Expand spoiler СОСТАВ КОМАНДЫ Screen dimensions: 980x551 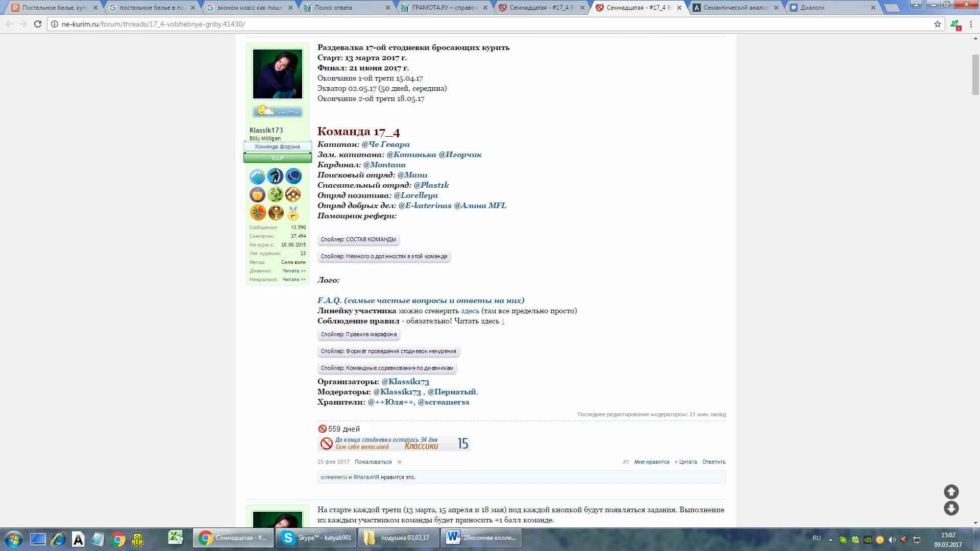tap(358, 239)
